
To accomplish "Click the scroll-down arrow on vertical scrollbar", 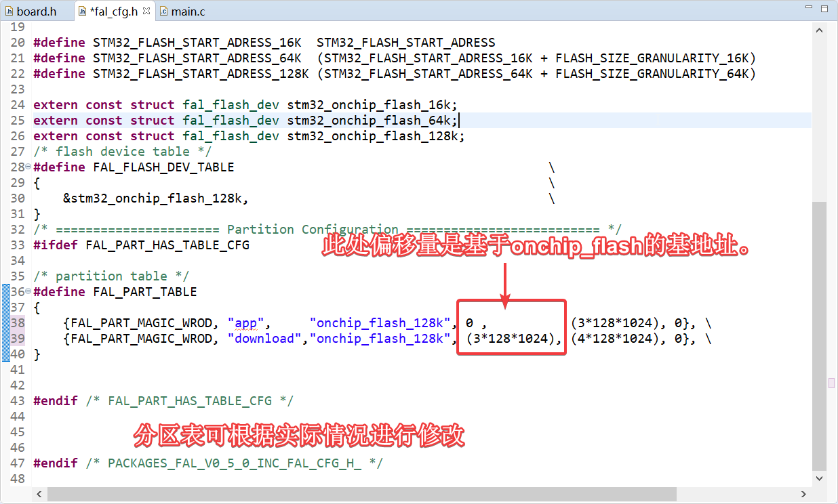I will pos(819,478).
